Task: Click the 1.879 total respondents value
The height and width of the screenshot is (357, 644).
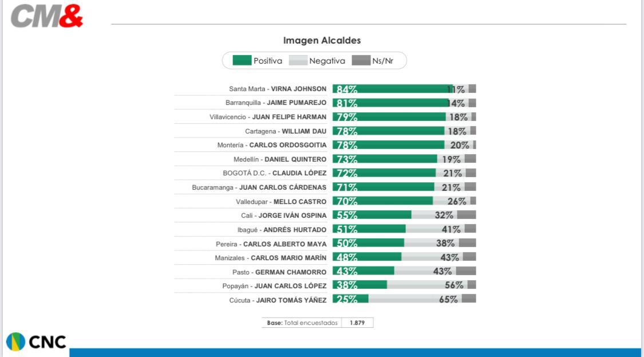Action: click(357, 323)
